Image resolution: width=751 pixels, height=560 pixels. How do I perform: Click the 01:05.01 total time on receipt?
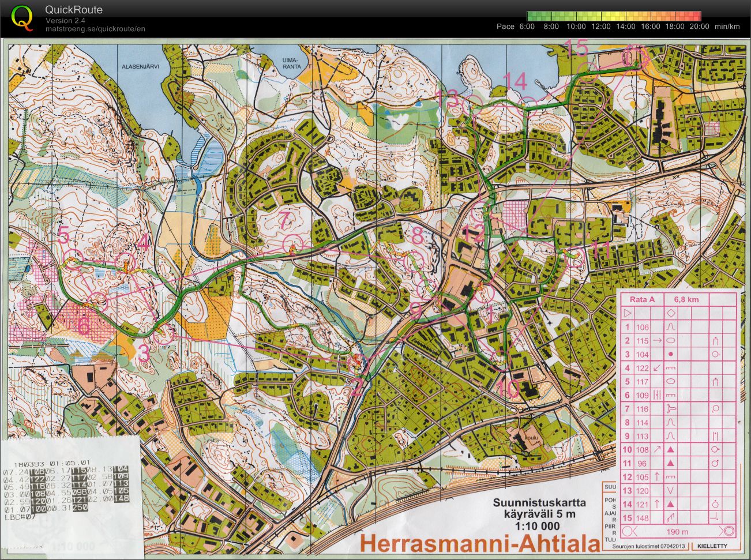pos(71,463)
